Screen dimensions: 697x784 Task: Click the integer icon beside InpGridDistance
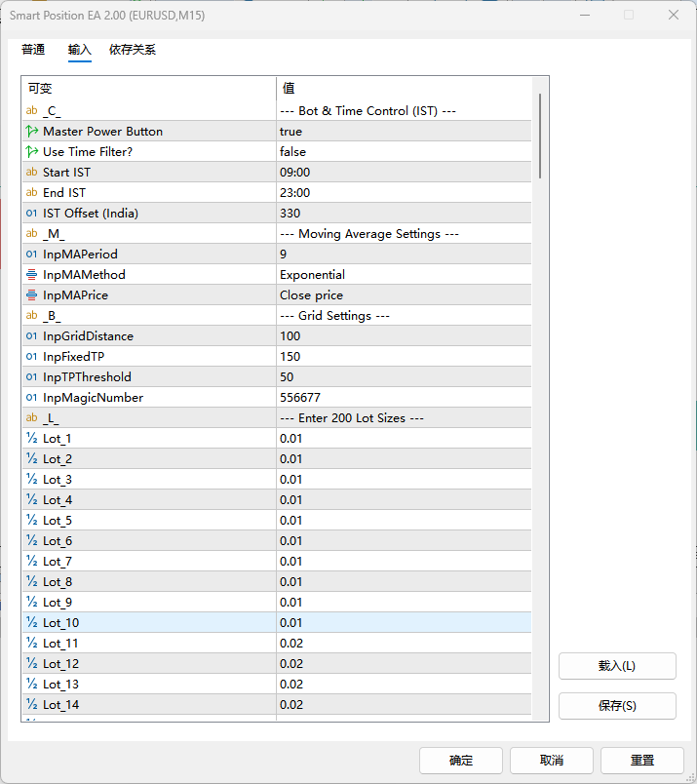pos(31,336)
